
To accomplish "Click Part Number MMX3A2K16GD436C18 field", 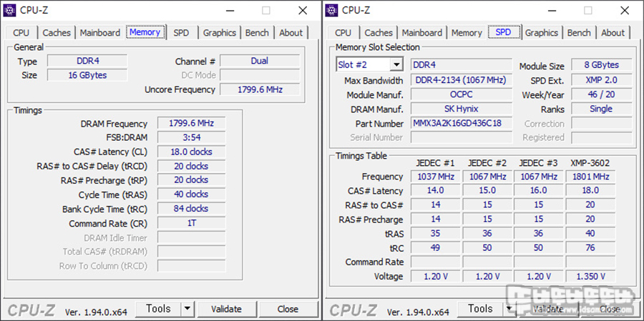I will point(462,123).
